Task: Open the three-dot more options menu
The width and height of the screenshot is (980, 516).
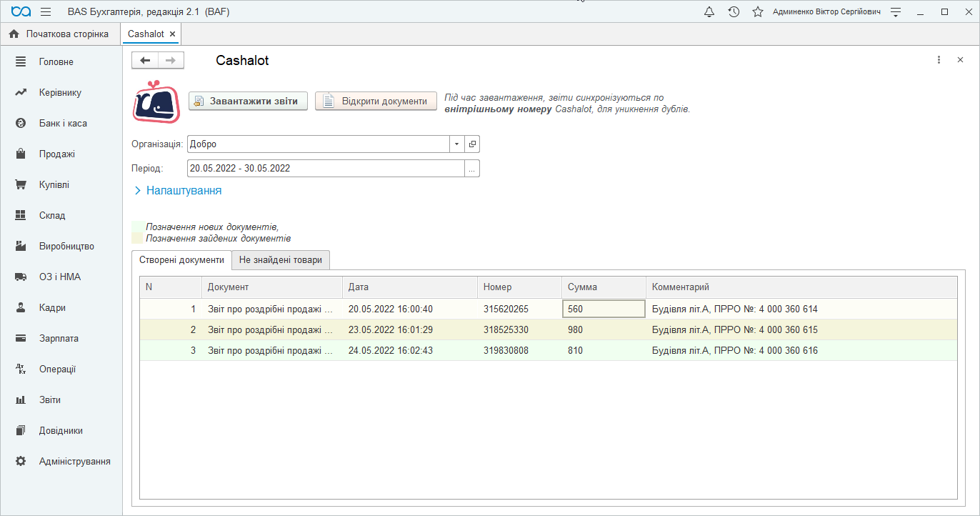Action: tap(939, 61)
